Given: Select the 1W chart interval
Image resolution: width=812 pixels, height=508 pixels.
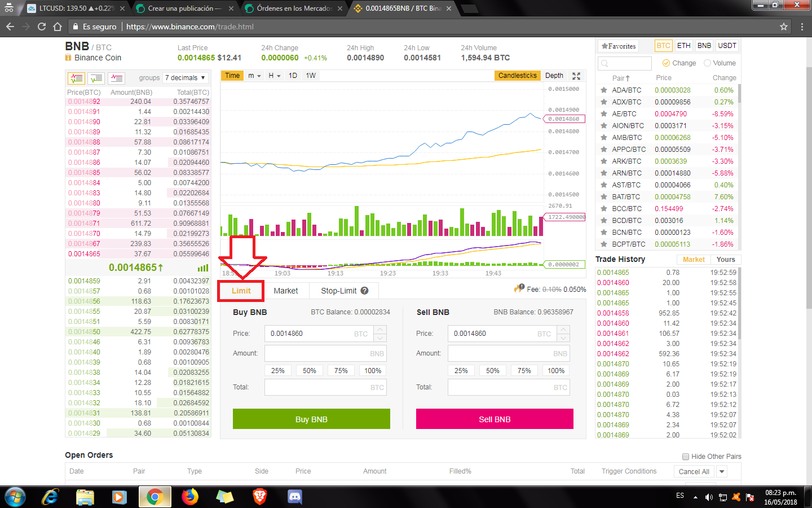Looking at the screenshot, I should (311, 76).
